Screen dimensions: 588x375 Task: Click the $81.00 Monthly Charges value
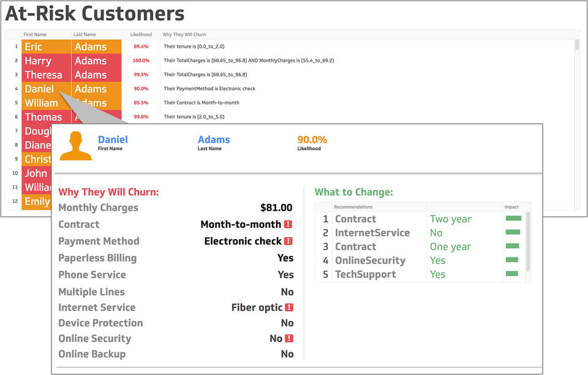click(276, 207)
